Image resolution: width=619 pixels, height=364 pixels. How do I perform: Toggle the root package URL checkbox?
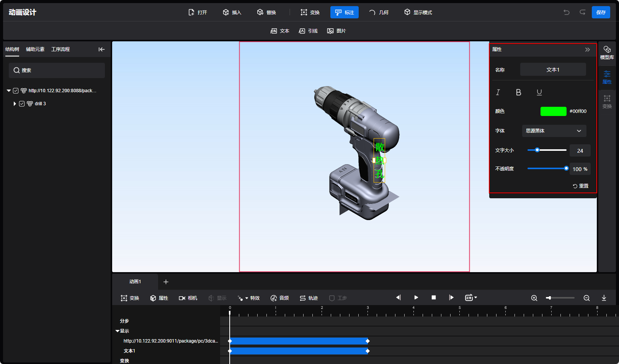(x=16, y=91)
